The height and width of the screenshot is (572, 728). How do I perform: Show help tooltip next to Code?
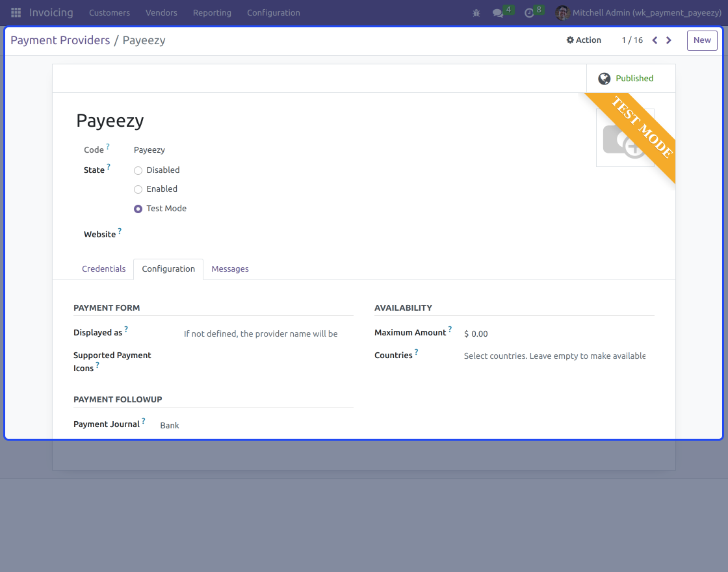click(108, 146)
